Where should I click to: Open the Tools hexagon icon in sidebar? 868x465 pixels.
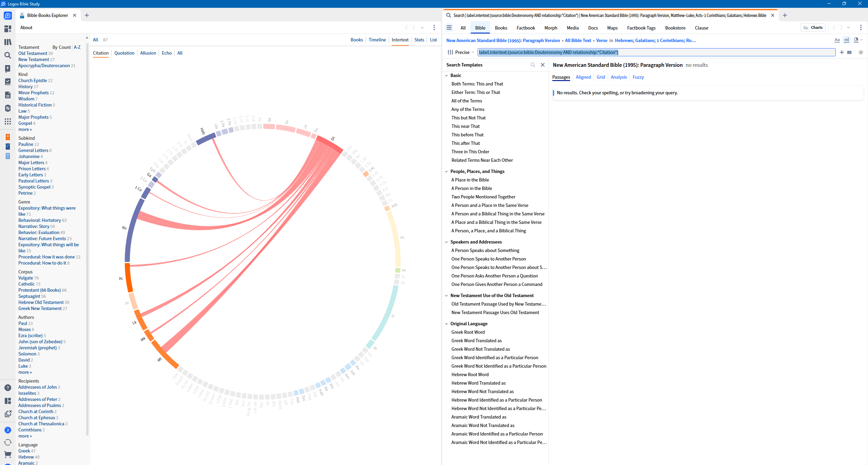coord(7,108)
